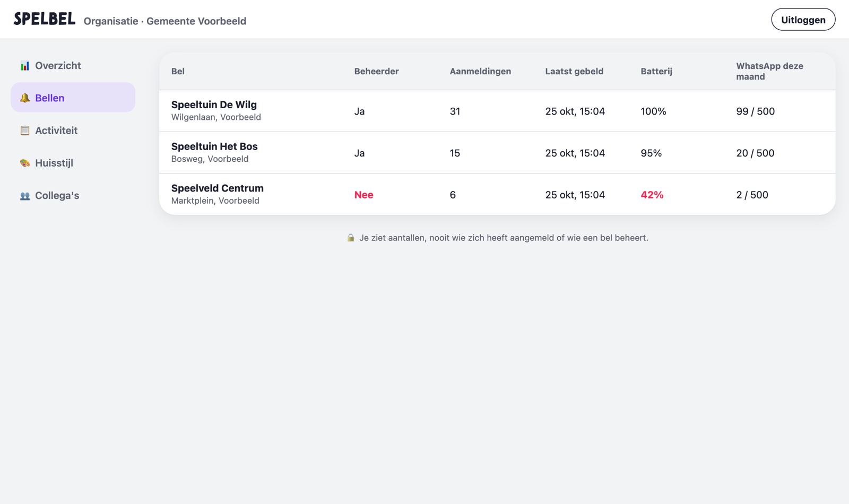Screen dimensions: 849x504
Task: Click the red 42% battery value
Action: click(652, 195)
